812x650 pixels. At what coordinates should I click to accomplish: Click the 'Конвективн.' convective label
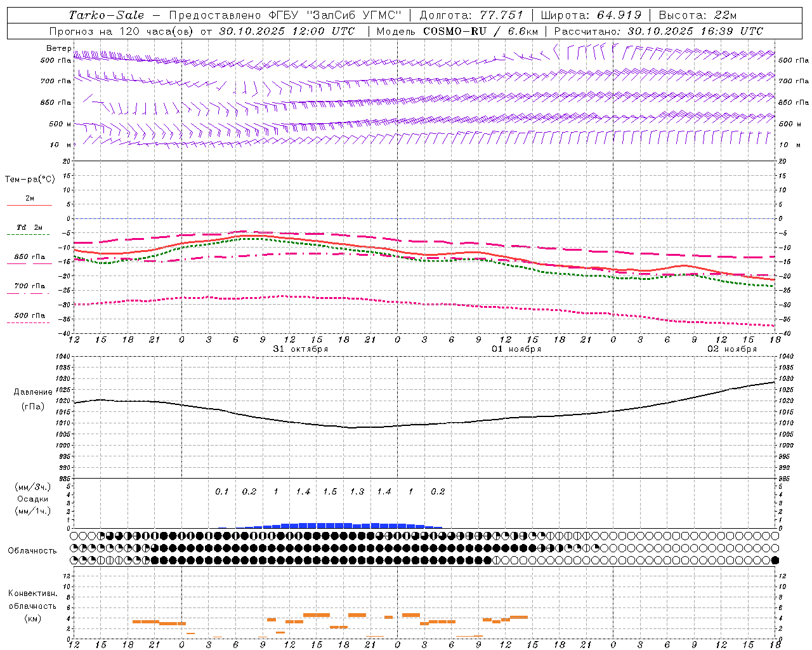point(32,594)
